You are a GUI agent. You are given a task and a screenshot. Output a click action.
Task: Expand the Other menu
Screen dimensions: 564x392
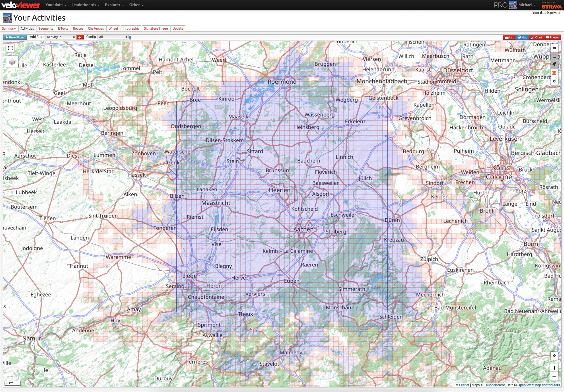(x=136, y=5)
